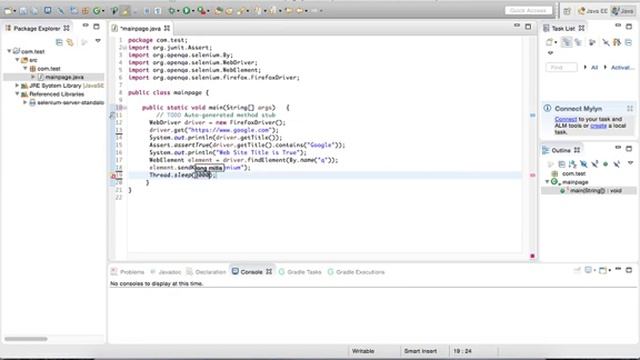Click the Display Selected Console icon
The width and height of the screenshot is (640, 360).
589,271
